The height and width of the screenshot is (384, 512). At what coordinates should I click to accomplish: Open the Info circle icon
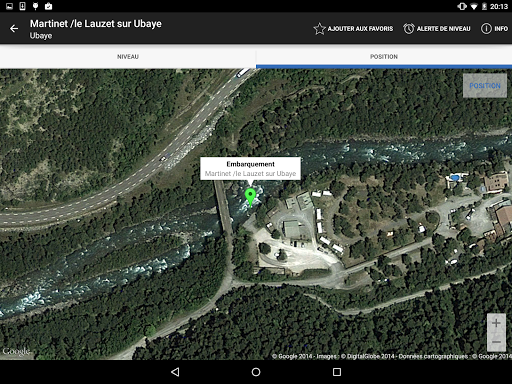(486, 29)
